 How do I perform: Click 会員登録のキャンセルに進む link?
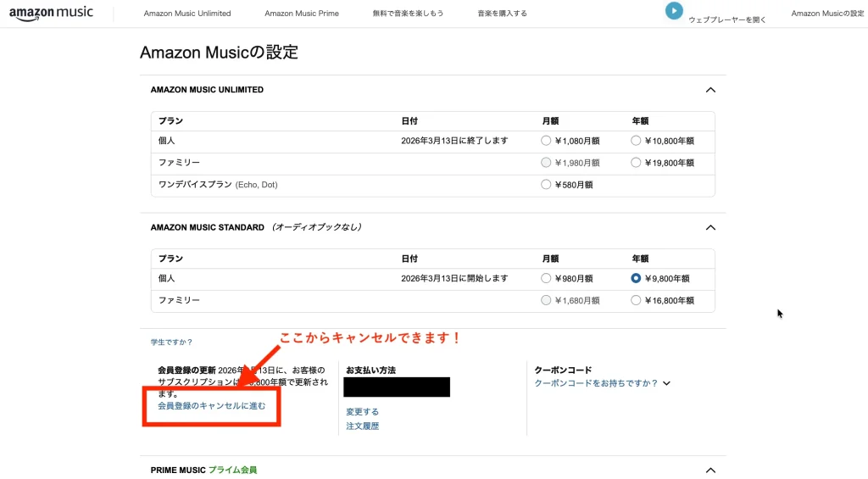tap(212, 406)
